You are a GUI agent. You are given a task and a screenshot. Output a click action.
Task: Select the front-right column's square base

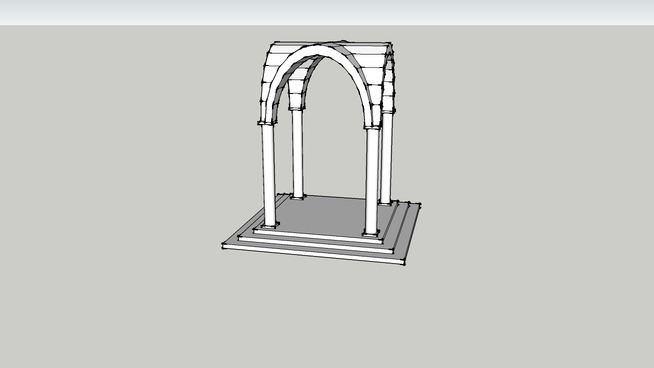pyautogui.click(x=371, y=233)
